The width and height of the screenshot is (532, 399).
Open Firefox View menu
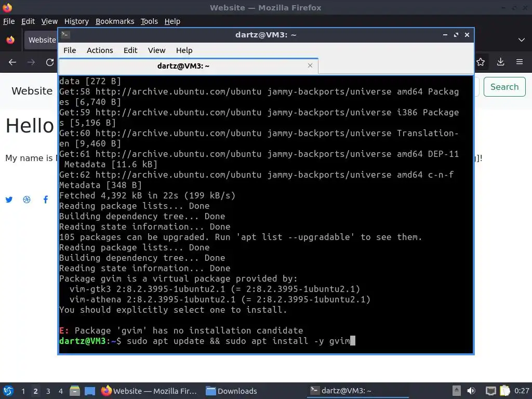point(49,21)
